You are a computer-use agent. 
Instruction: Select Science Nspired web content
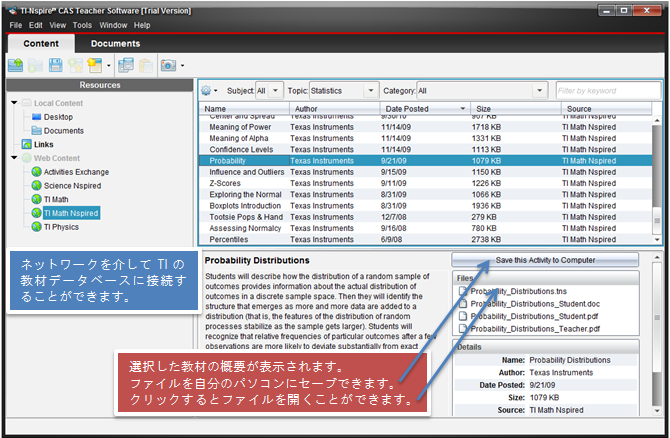[72, 185]
